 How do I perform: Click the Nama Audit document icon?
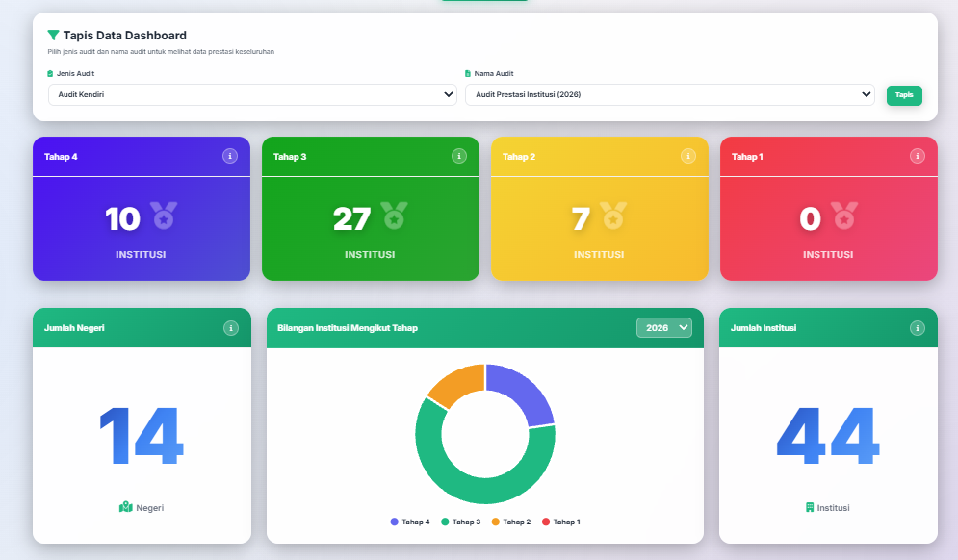[468, 73]
